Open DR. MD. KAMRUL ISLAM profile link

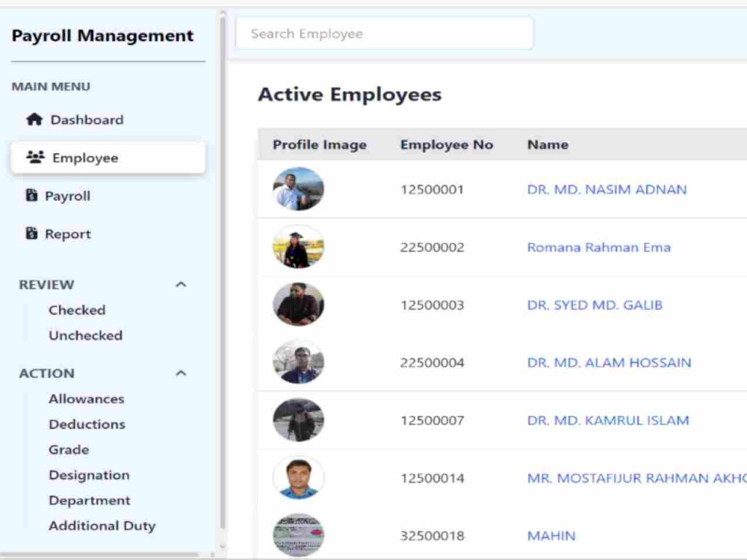608,420
